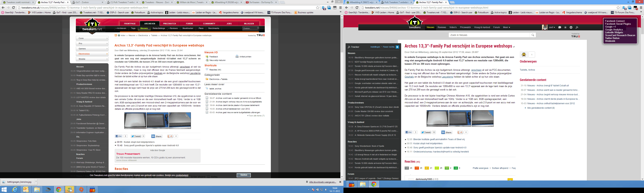Open Benchmarks in left sub-navigation
644x193 pixels.
214,28
